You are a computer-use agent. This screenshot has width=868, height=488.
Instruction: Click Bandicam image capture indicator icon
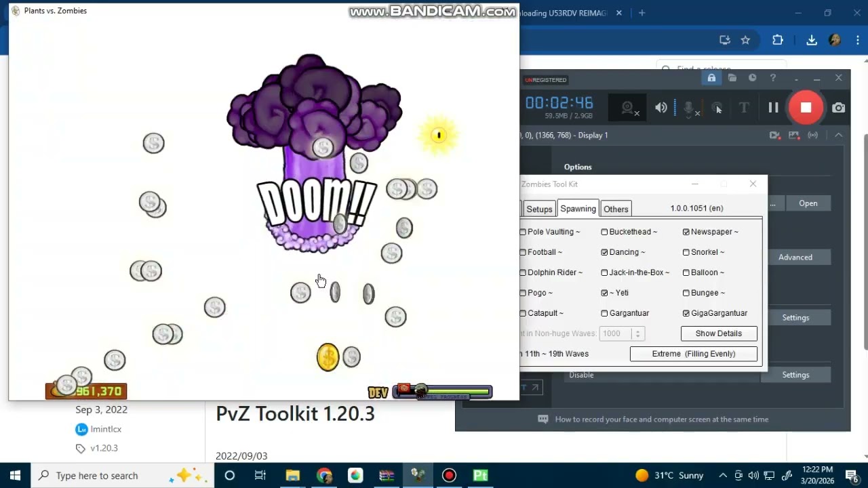click(x=793, y=135)
